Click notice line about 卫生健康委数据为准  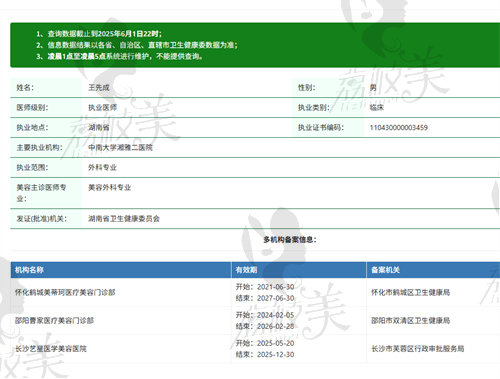pos(137,45)
